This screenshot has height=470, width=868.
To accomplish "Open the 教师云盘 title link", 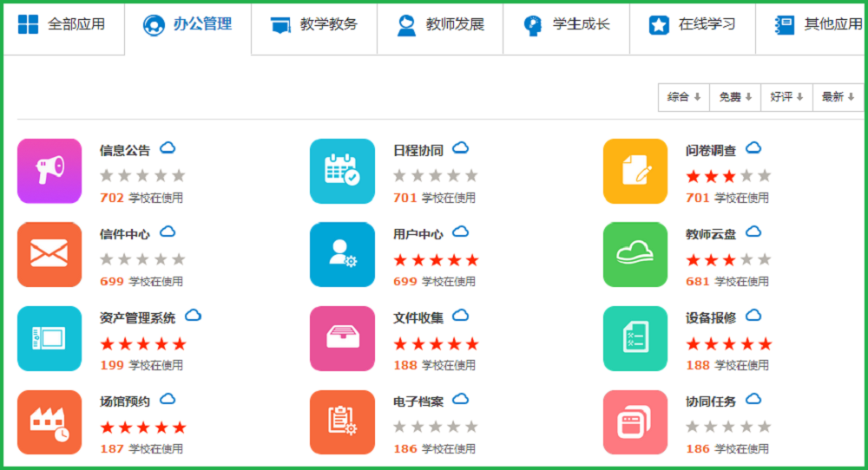I will tap(711, 234).
